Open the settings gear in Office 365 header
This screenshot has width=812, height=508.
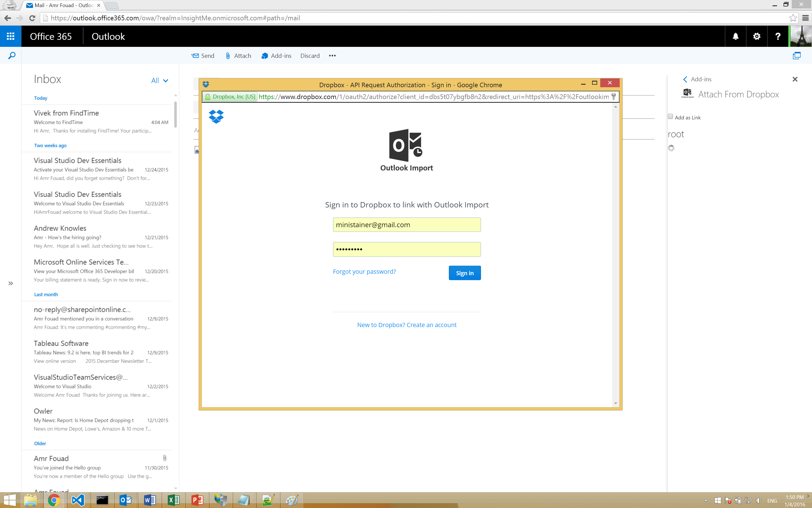click(756, 36)
